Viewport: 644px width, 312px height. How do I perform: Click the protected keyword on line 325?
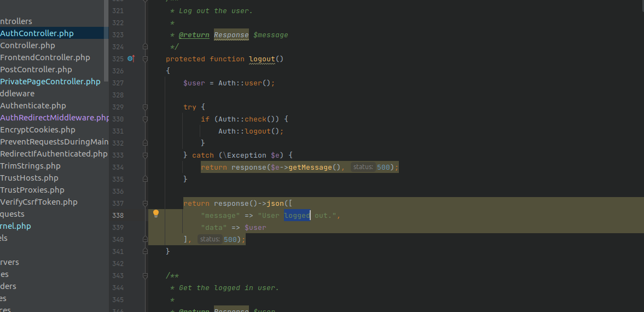(x=185, y=59)
